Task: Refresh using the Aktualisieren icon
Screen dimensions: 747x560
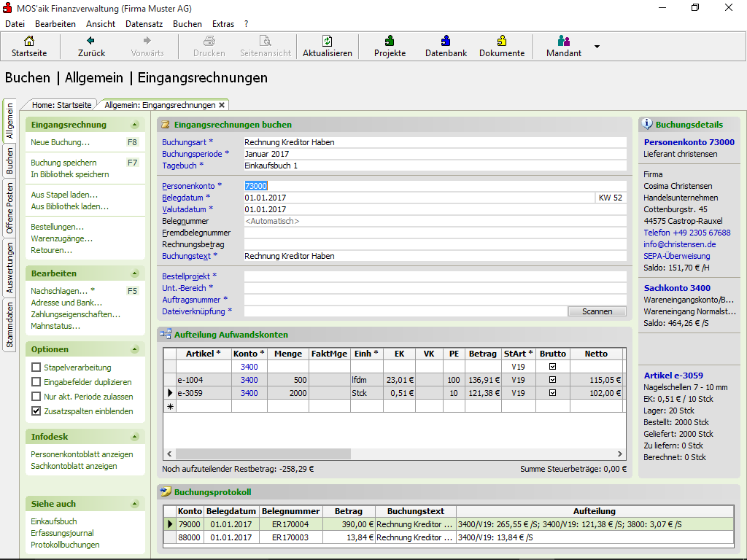Action: [x=328, y=42]
